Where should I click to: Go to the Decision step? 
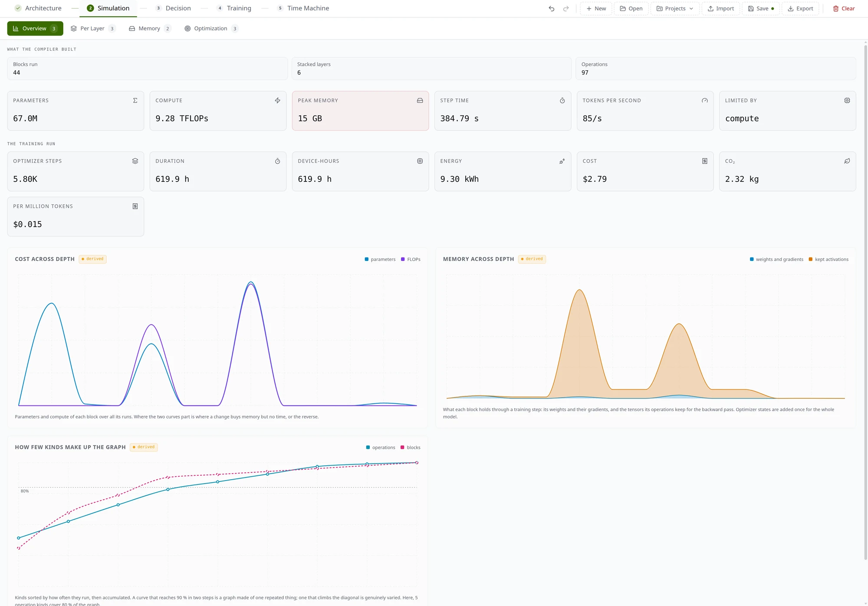(173, 8)
